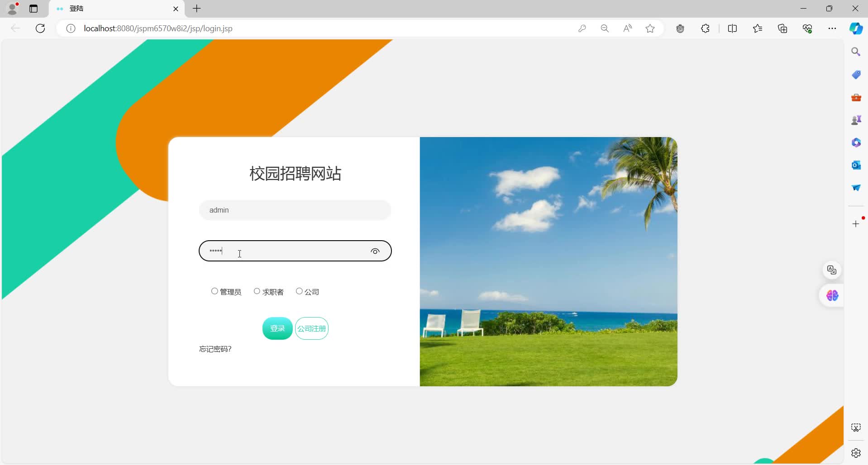Click the zoom out magnifier icon
Image resolution: width=868 pixels, height=465 pixels.
(605, 28)
